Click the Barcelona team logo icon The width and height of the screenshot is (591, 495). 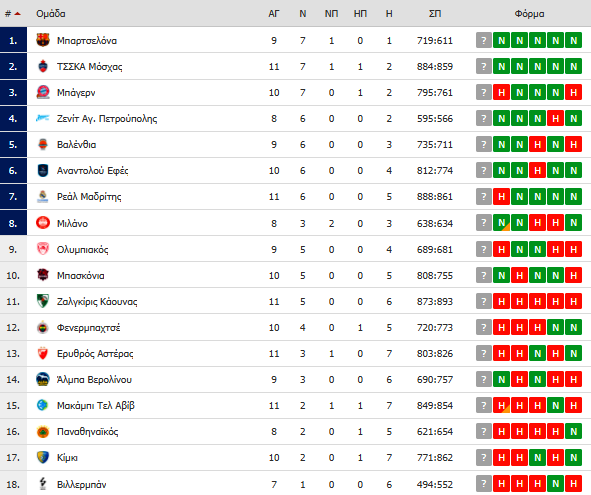pyautogui.click(x=43, y=40)
